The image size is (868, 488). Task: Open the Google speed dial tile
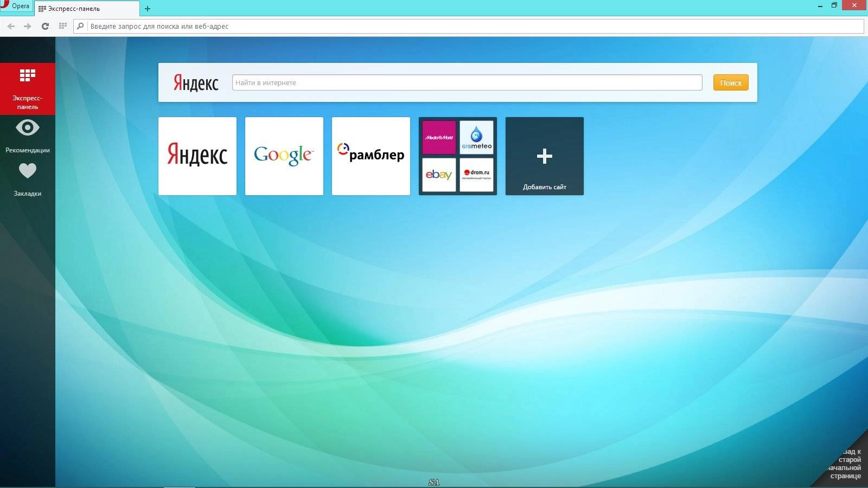[284, 156]
